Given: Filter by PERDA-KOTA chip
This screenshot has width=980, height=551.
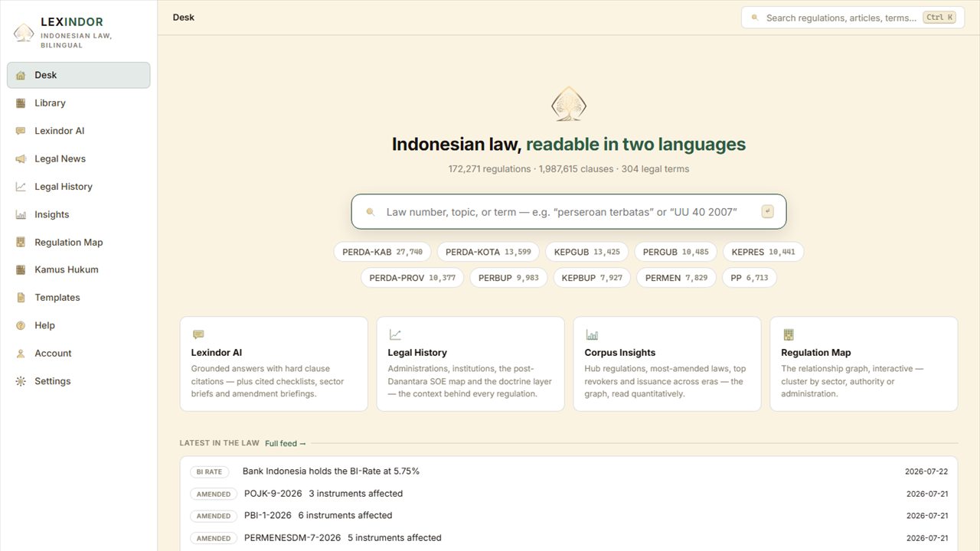Looking at the screenshot, I should point(488,252).
